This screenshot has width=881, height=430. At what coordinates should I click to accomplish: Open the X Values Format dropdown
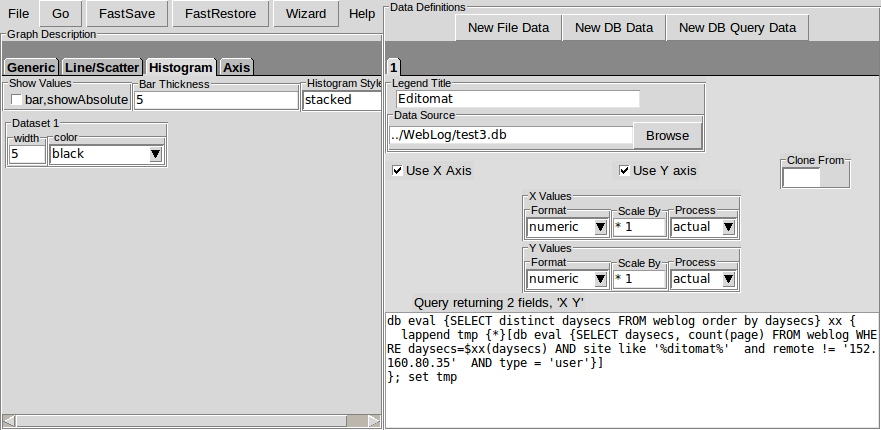coord(600,227)
